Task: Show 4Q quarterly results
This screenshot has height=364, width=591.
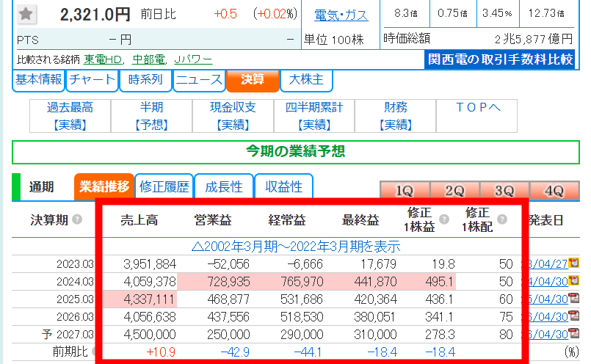Action: 554,191
